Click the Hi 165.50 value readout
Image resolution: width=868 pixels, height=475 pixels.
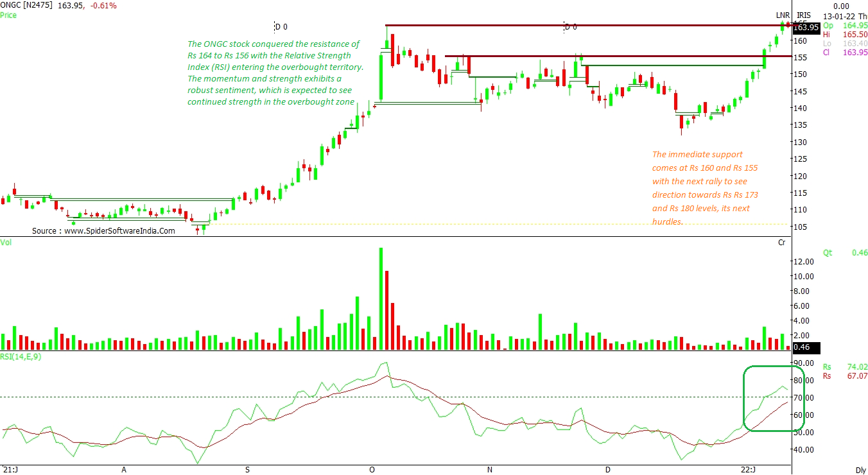pos(844,34)
